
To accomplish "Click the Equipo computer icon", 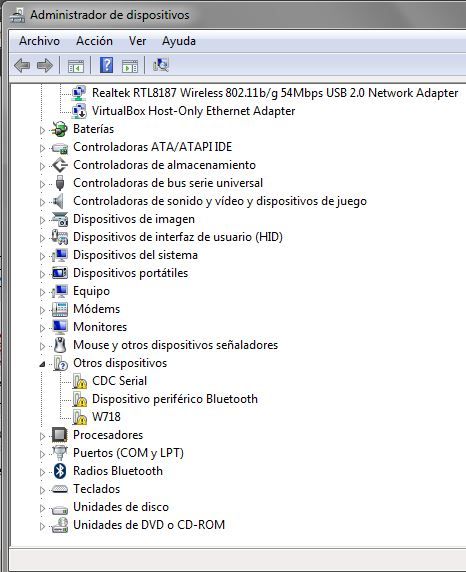I will (x=59, y=291).
